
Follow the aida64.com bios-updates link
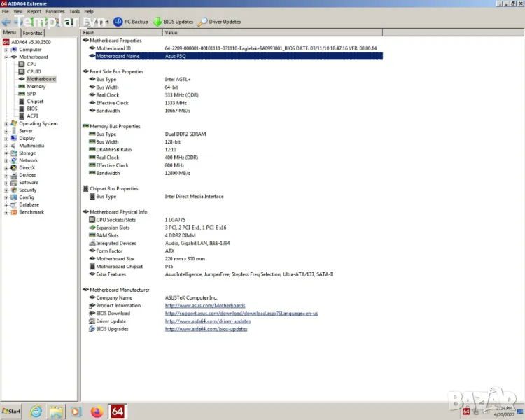pos(206,329)
